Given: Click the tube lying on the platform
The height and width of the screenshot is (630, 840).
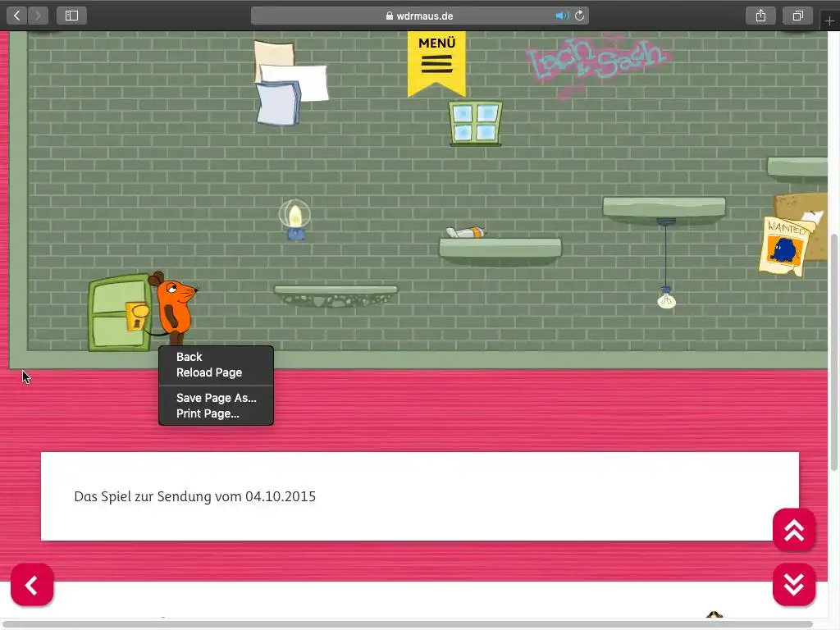Looking at the screenshot, I should [x=466, y=232].
